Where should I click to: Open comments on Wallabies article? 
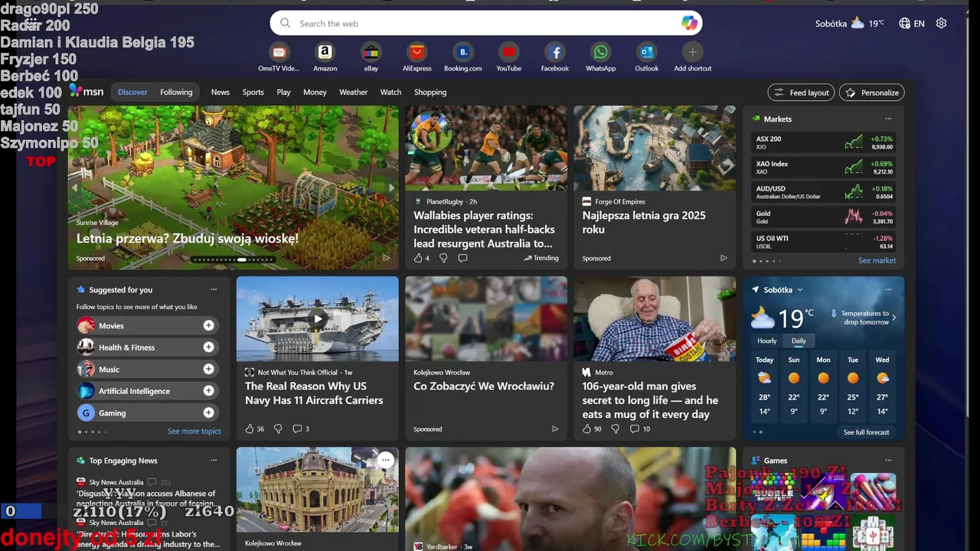click(x=462, y=258)
